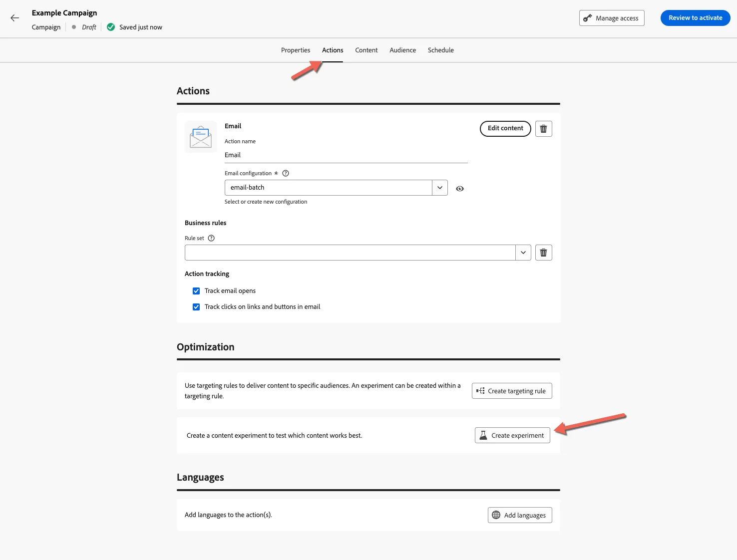
Task: Remove the Rule set with trash icon
Action: point(543,253)
